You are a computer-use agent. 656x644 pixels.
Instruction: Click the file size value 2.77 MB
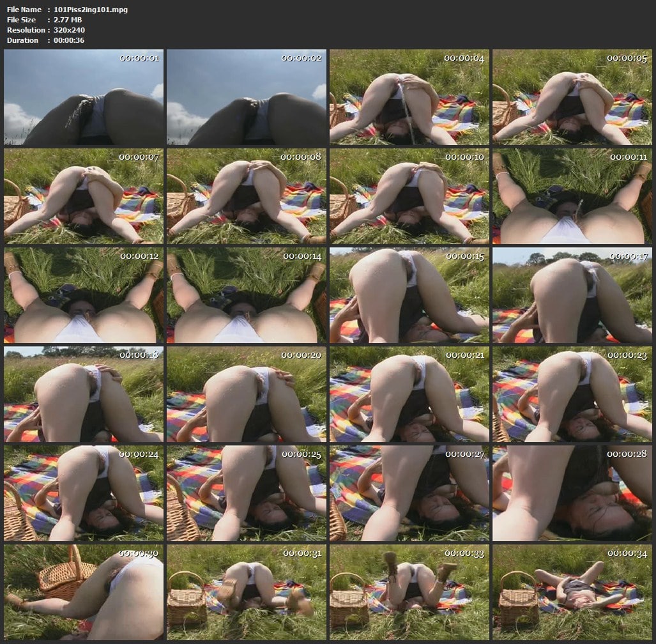tap(68, 20)
